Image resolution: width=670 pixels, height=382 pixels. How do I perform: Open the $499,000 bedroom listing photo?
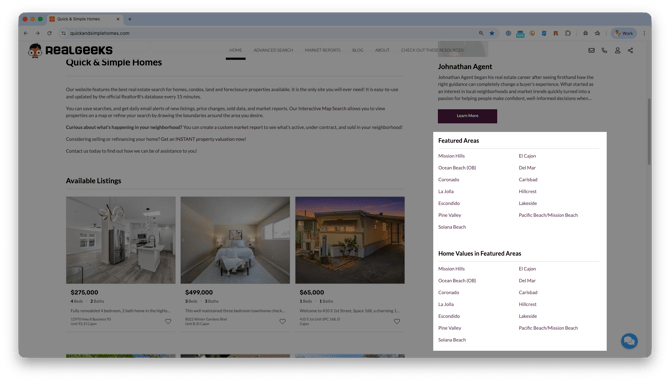235,240
